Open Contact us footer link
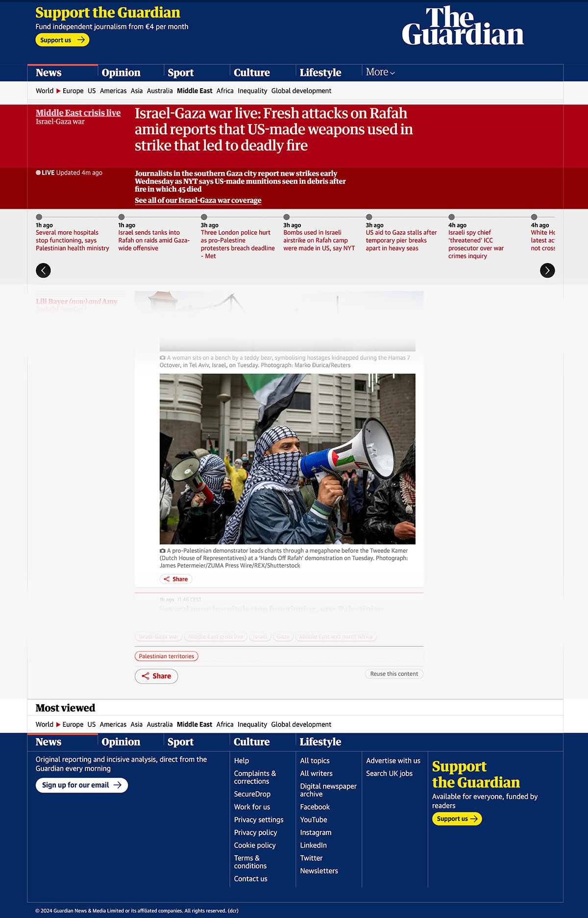The image size is (588, 918). (251, 879)
